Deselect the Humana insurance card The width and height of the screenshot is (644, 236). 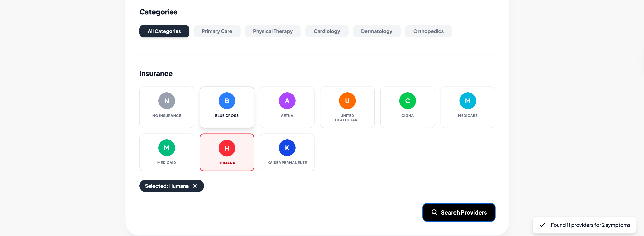tap(227, 152)
